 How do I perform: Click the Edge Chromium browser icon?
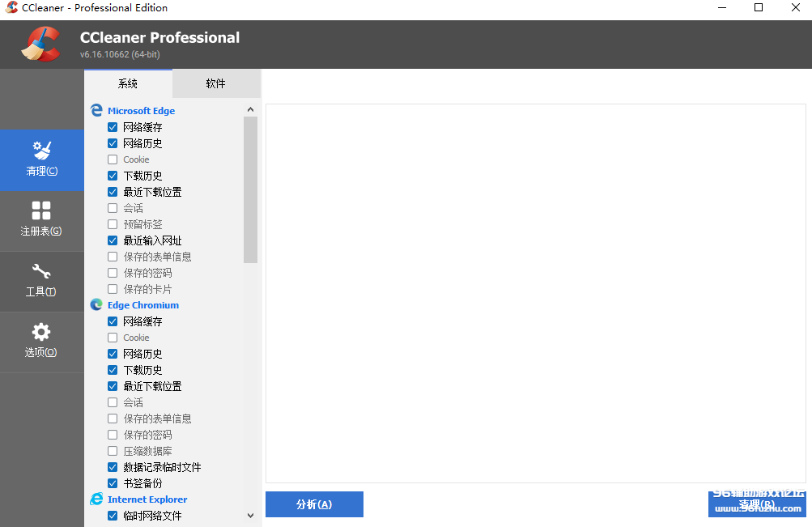96,305
